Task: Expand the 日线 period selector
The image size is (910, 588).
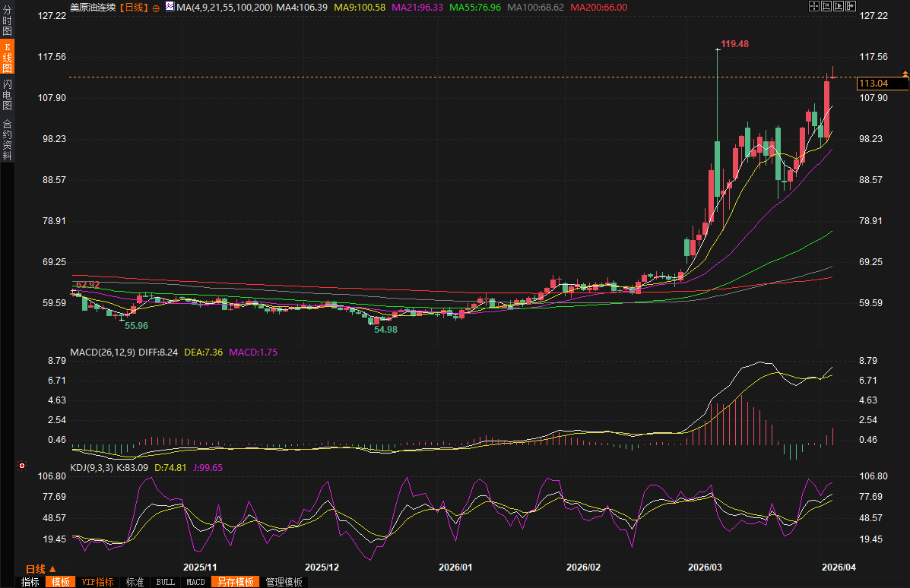Action: tap(40, 569)
